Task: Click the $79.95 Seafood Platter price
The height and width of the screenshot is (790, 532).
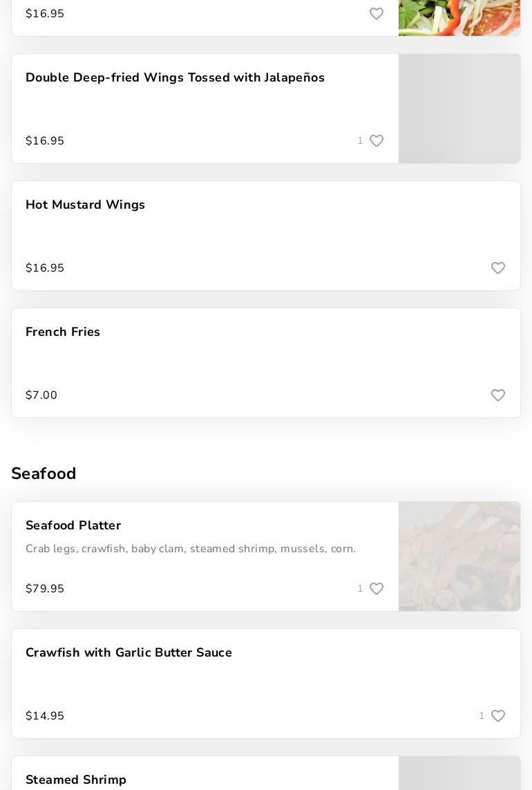Action: [x=45, y=589]
